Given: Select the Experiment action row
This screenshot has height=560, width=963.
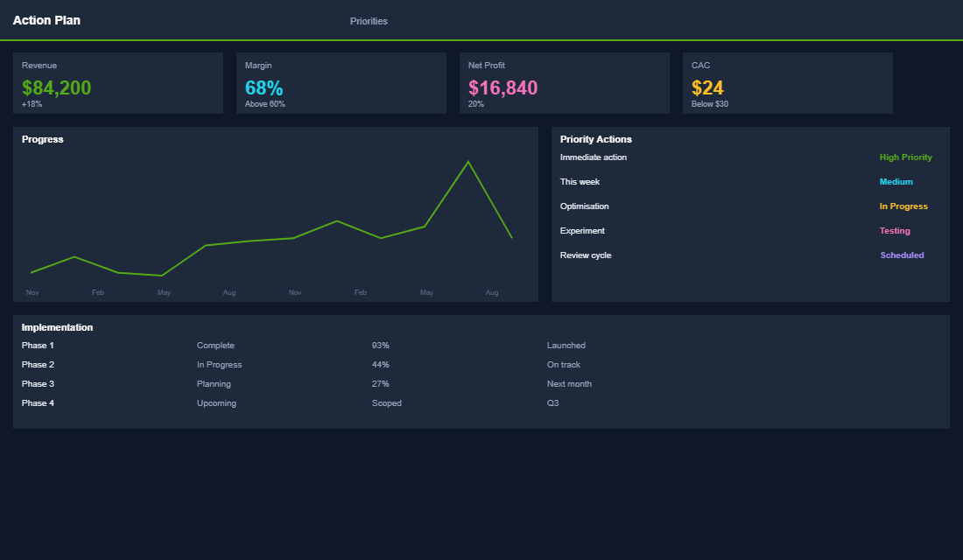Looking at the screenshot, I should pyautogui.click(x=582, y=231).
